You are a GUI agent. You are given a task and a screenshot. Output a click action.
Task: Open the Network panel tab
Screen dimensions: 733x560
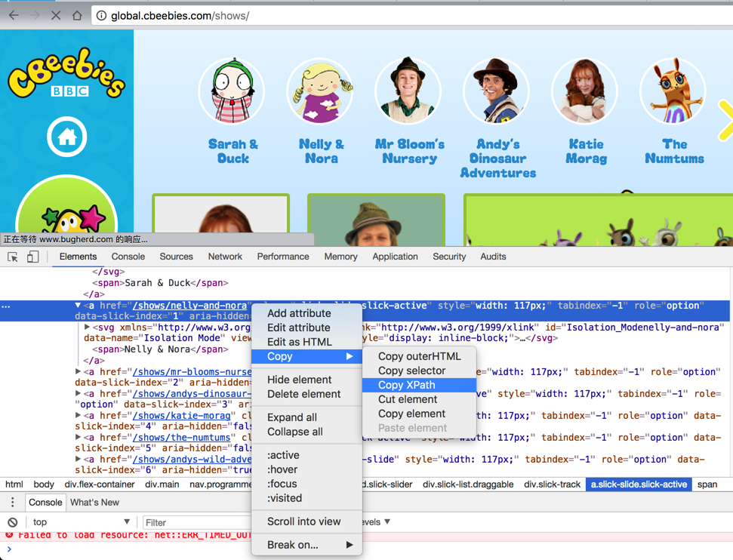[225, 257]
